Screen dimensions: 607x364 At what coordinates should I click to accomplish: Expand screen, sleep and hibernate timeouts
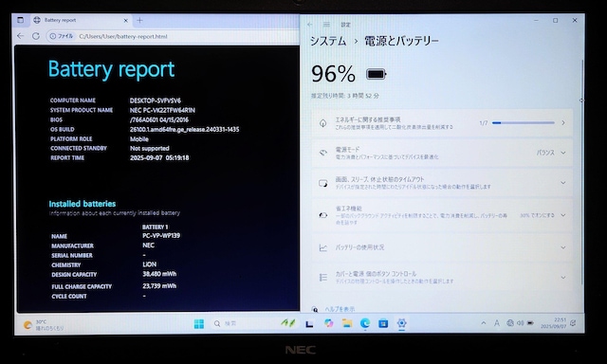coord(442,183)
